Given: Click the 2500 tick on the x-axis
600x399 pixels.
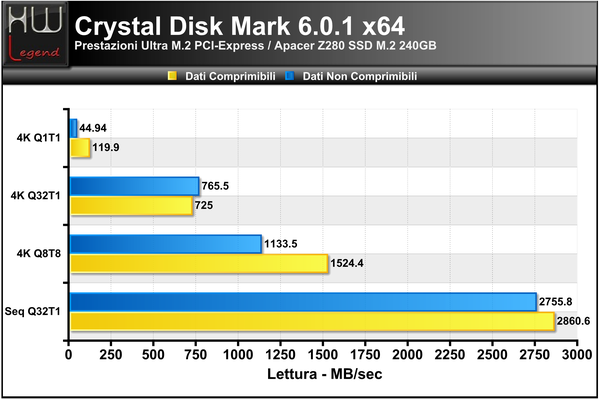Looking at the screenshot, I should point(492,355).
